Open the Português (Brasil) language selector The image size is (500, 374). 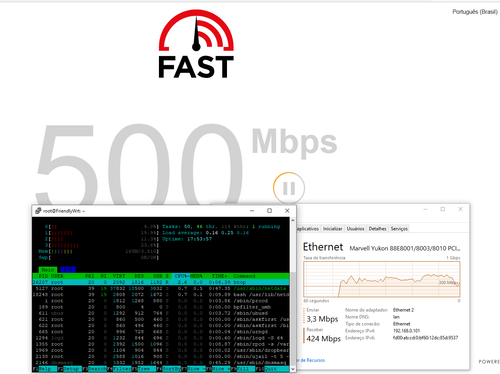[x=475, y=12]
